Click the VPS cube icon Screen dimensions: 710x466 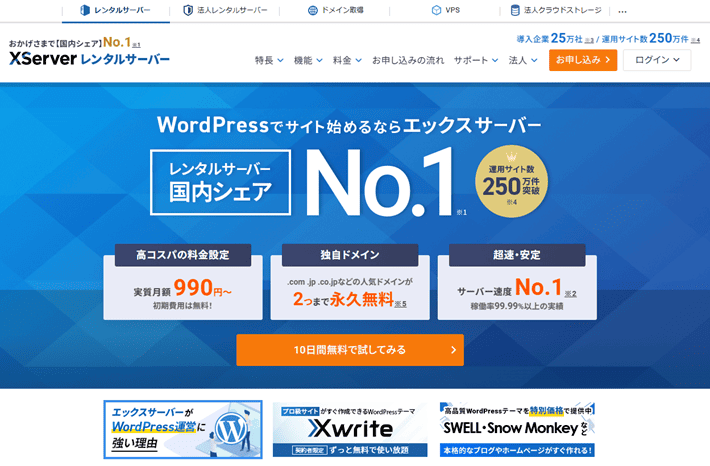click(x=436, y=10)
